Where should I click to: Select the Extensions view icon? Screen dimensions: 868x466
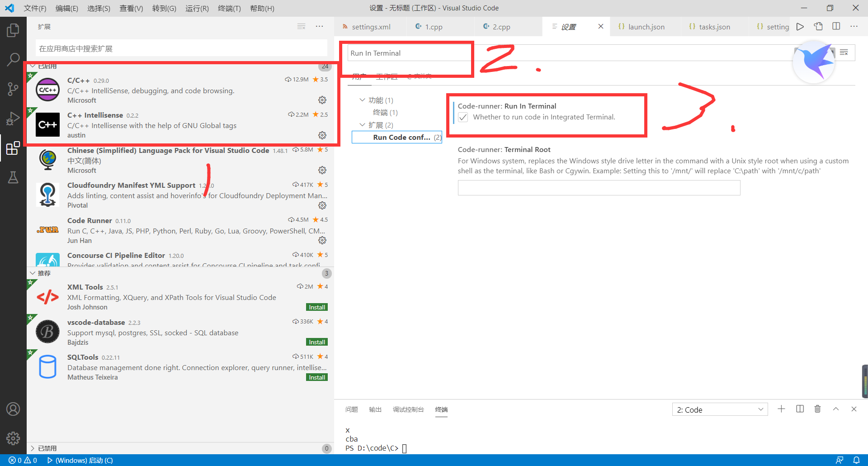[x=13, y=148]
